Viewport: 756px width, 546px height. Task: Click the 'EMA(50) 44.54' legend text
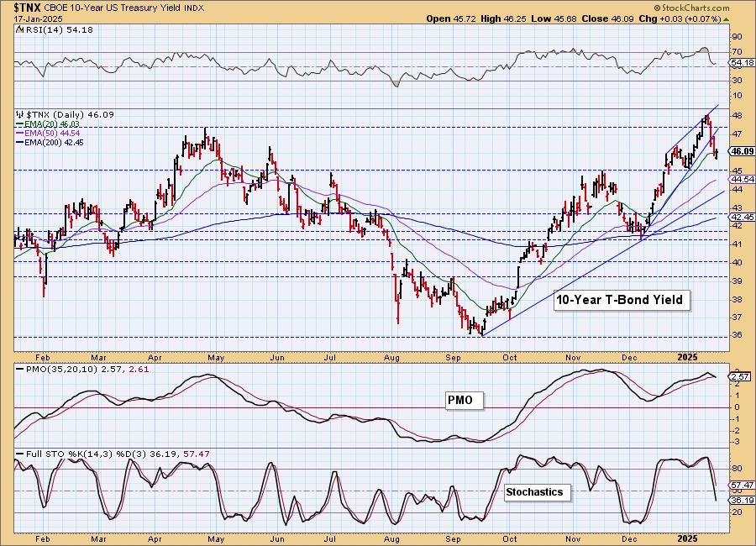pos(52,134)
